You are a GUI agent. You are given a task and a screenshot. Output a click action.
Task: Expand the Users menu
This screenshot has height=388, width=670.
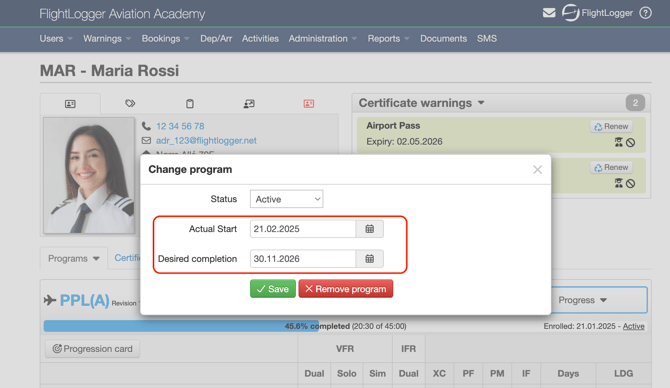click(x=56, y=38)
